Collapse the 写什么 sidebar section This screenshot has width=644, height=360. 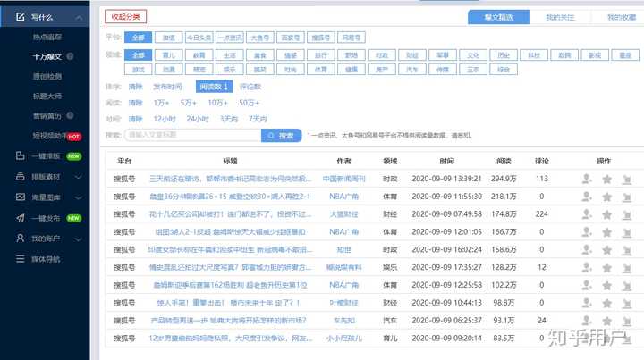click(79, 17)
